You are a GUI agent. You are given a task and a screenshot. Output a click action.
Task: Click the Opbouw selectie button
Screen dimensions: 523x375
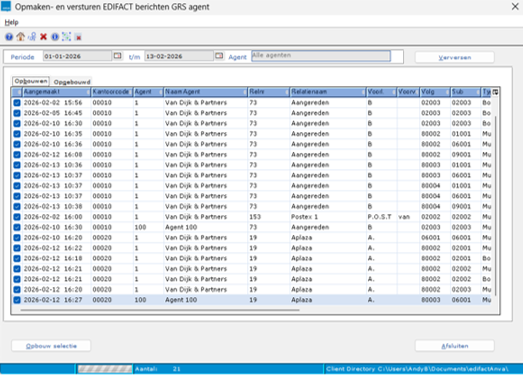[51, 346]
